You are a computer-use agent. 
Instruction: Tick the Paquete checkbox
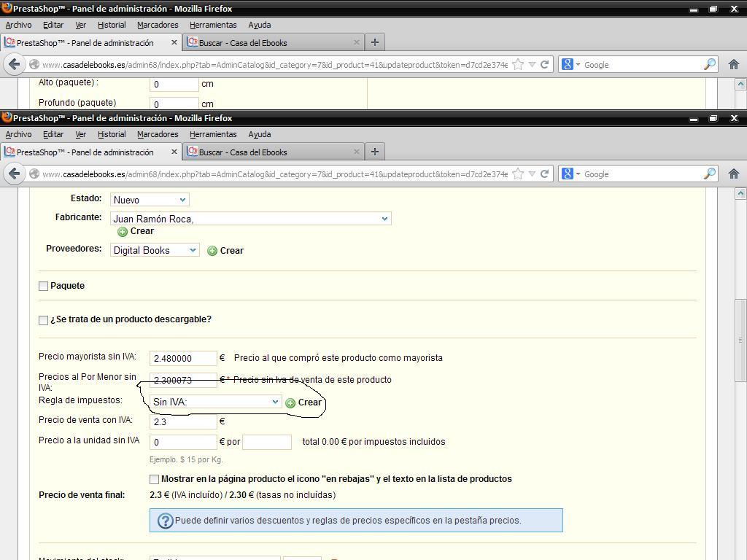[x=43, y=286]
